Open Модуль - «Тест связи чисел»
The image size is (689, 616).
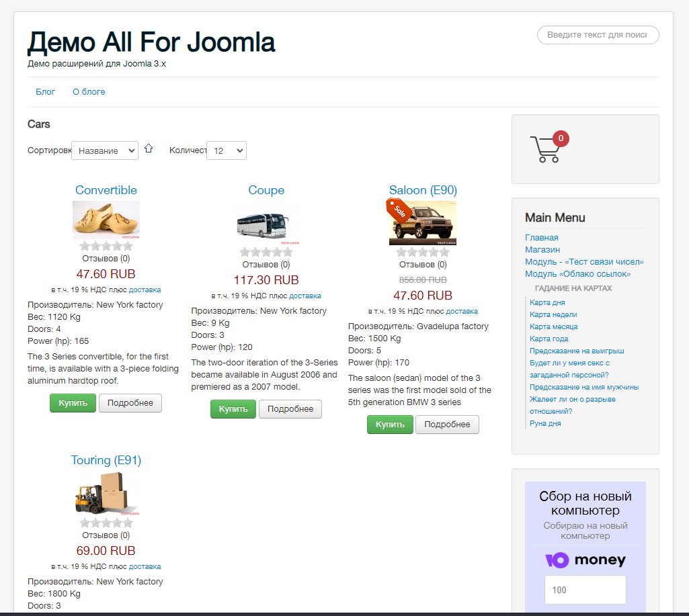pos(584,262)
